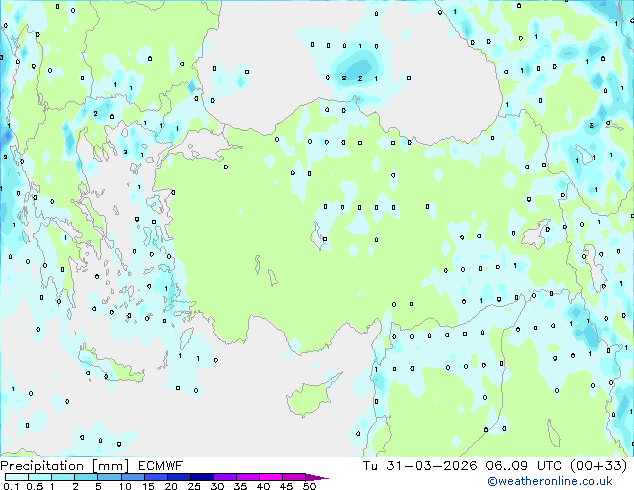Select the 5–10 mm legend swatch
This screenshot has height=490, width=634.
[x=109, y=477]
